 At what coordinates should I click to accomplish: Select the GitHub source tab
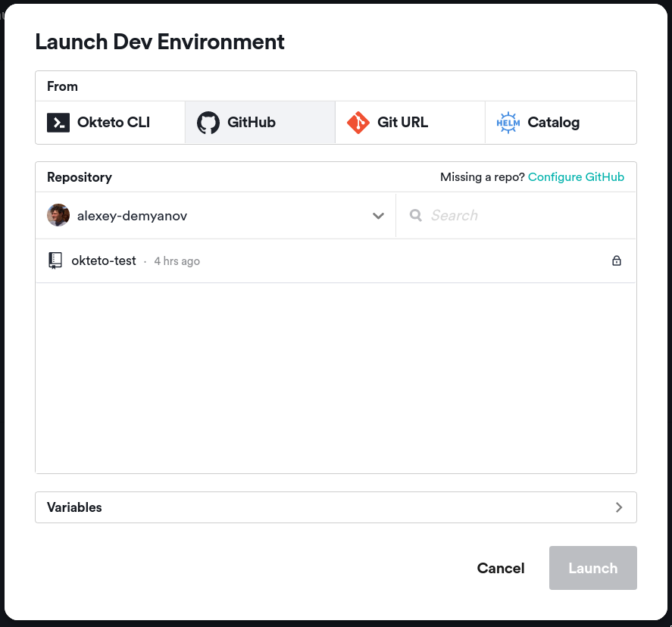tap(259, 122)
